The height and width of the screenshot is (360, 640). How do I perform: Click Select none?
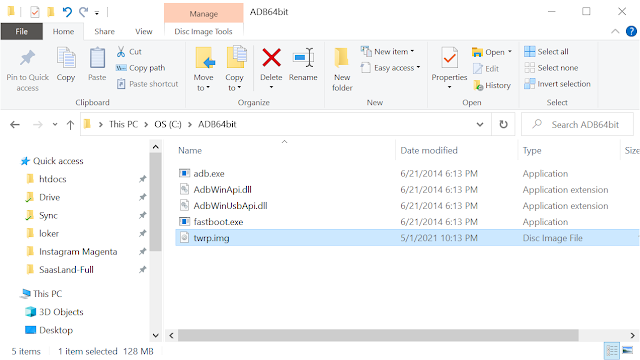point(551,68)
